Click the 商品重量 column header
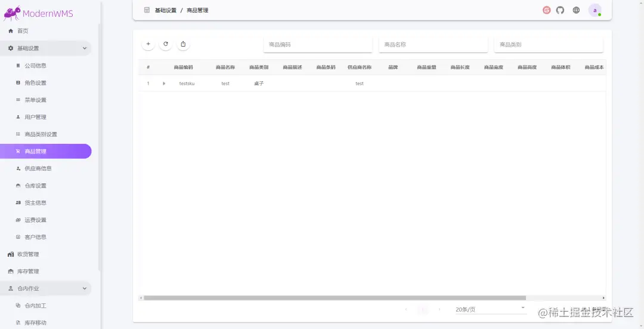The image size is (644, 329). (426, 67)
